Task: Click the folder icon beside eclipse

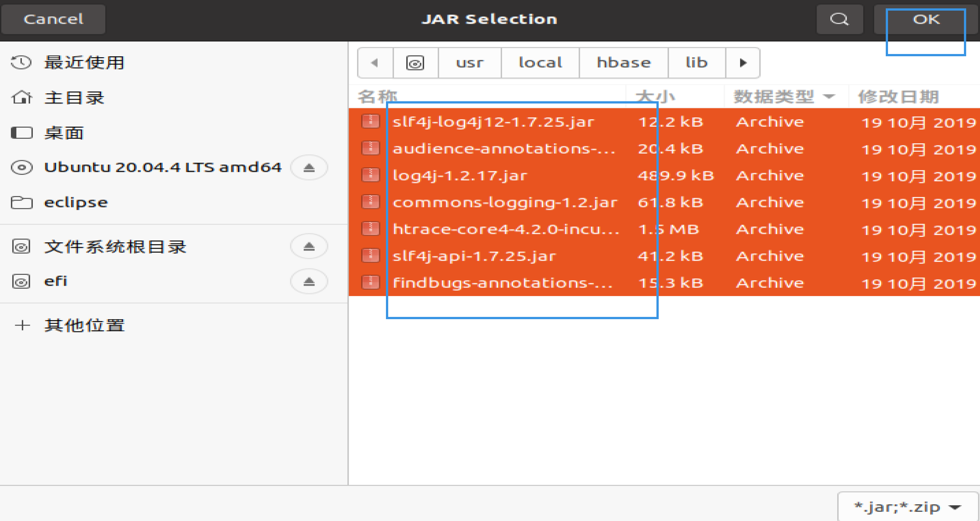Action: point(22,202)
